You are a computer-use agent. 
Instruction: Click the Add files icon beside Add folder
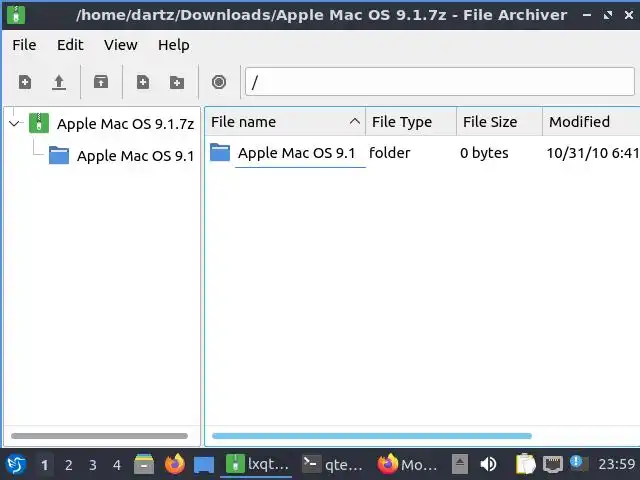(x=143, y=82)
